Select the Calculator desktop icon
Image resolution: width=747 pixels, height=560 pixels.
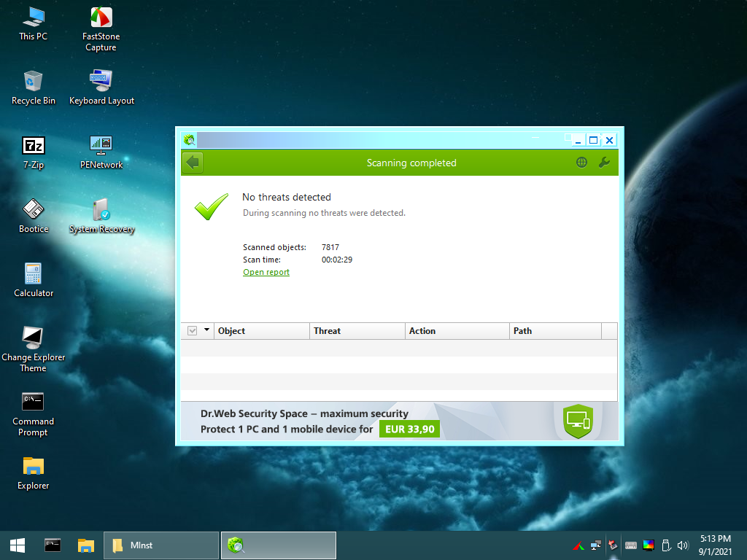pyautogui.click(x=34, y=281)
